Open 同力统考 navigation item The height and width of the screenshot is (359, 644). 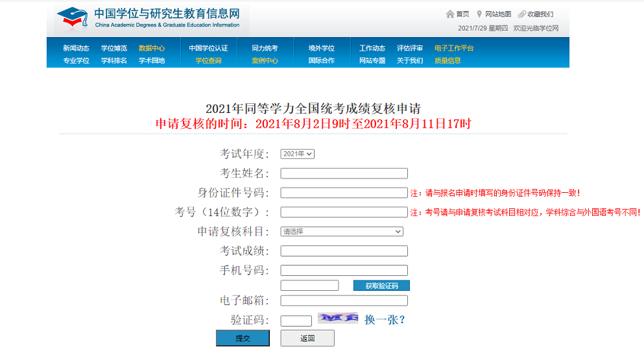pos(265,48)
